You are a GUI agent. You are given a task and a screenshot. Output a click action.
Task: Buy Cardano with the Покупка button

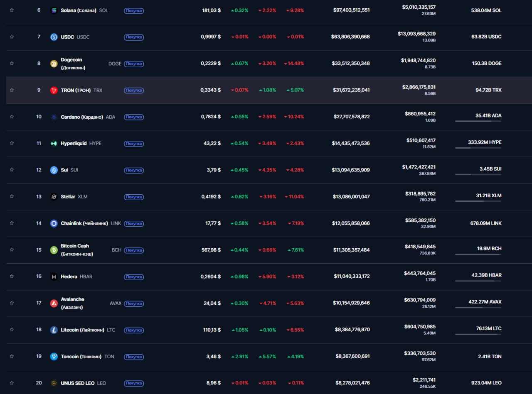[134, 117]
